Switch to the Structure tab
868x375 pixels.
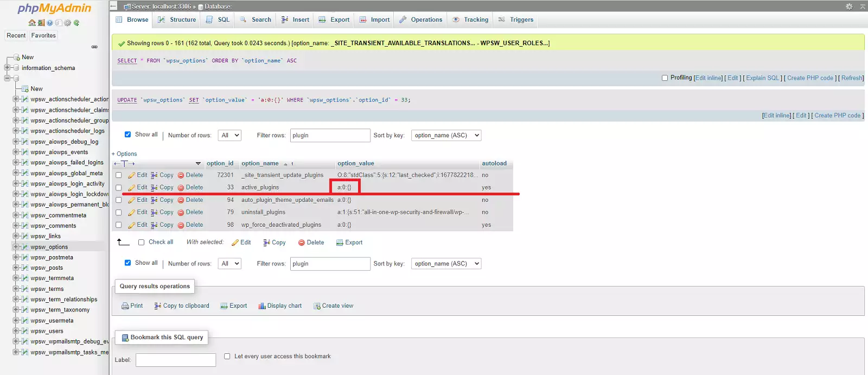click(177, 20)
